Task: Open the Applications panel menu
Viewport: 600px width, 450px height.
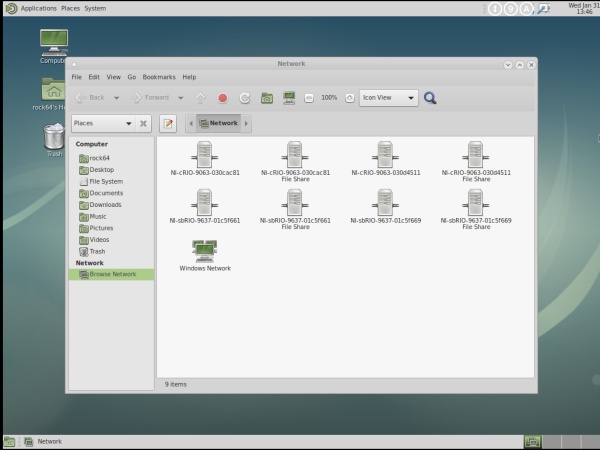Action: [x=39, y=8]
